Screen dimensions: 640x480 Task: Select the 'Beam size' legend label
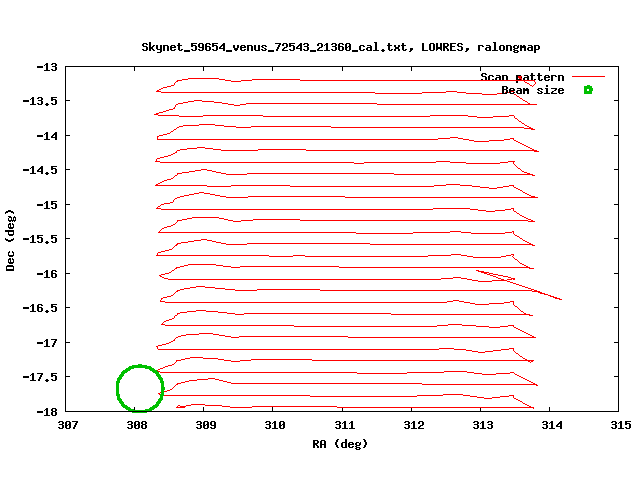pyautogui.click(x=533, y=90)
